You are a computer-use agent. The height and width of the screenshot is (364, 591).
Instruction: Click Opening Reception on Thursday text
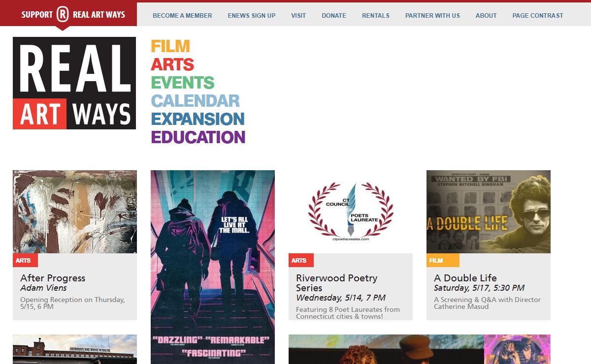(x=72, y=303)
